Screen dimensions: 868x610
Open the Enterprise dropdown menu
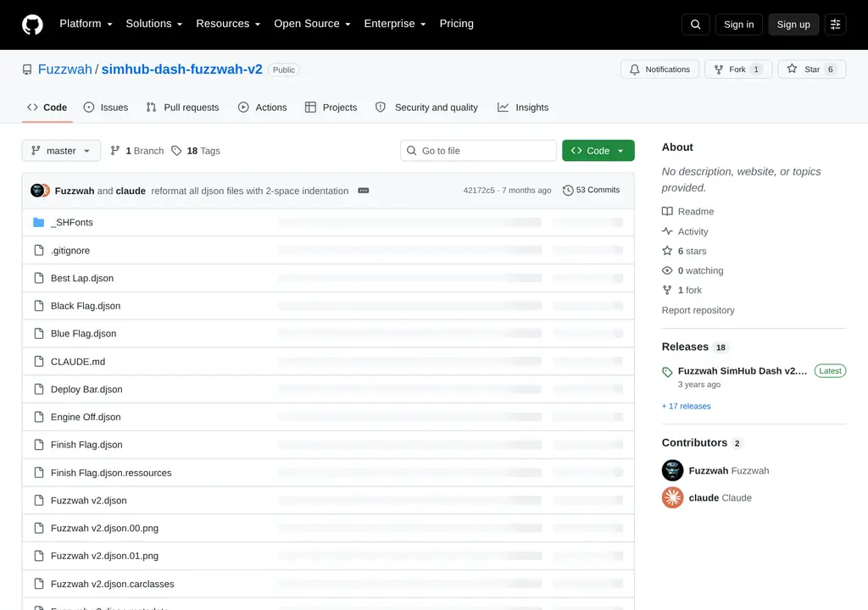[x=395, y=24]
